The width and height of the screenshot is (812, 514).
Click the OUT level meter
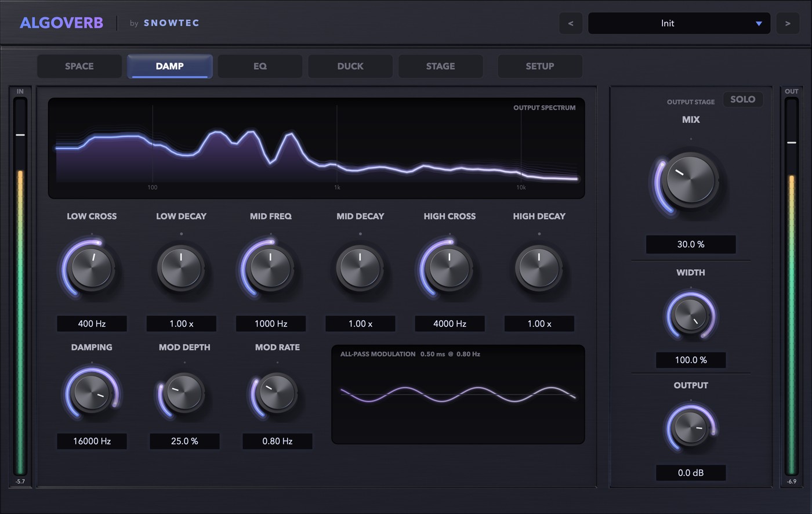point(791,287)
